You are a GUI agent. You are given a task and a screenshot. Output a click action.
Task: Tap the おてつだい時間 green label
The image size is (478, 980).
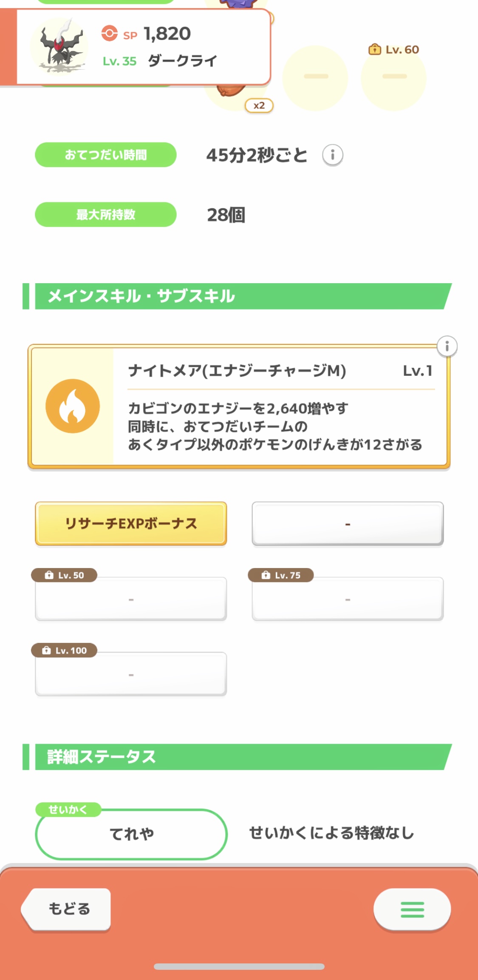tap(105, 155)
